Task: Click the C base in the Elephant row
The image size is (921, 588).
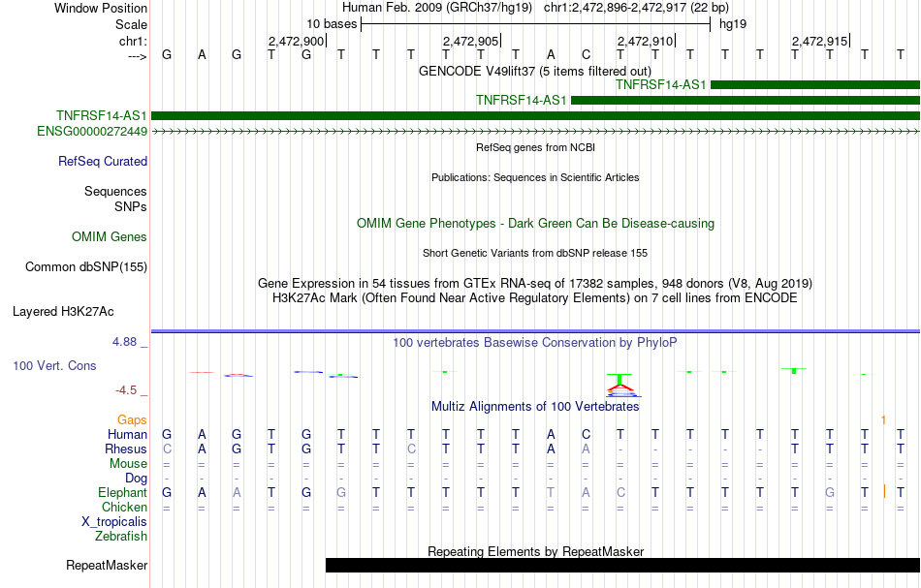Action: 620,493
